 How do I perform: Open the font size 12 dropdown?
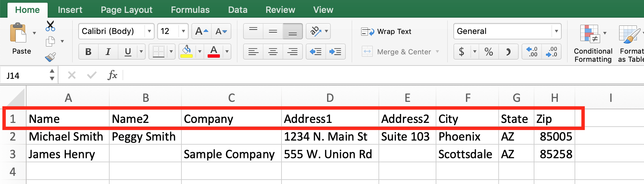183,32
